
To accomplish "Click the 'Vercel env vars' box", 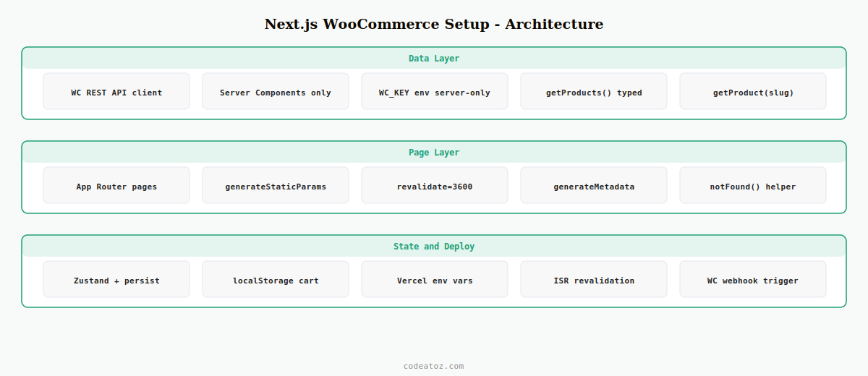I will [435, 279].
